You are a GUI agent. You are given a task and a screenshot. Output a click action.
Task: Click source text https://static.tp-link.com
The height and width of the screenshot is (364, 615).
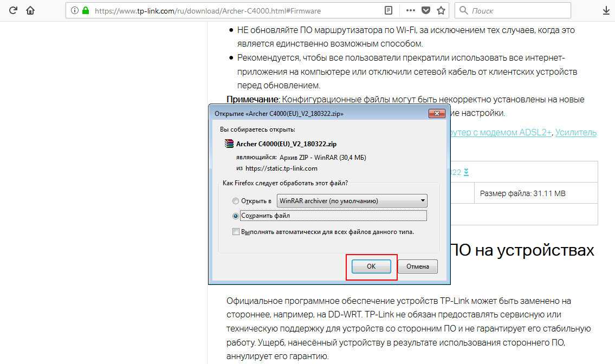pos(281,168)
